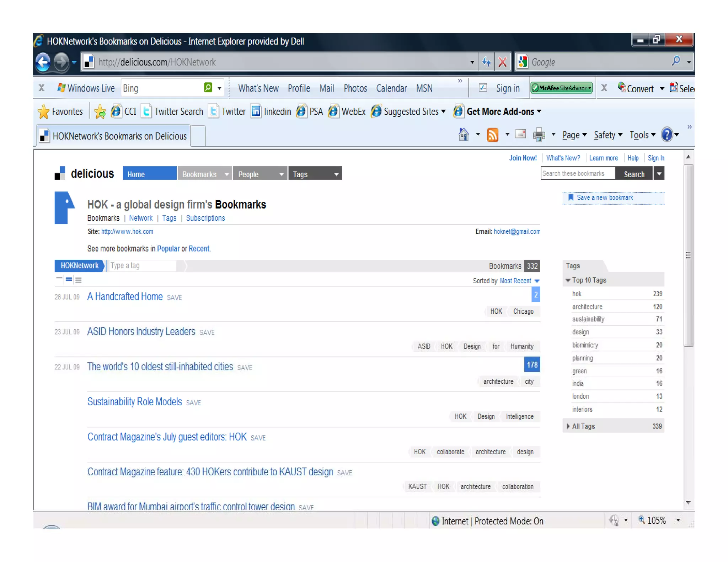The image size is (728, 562).
Task: Click the Print icon in command bar
Action: (x=539, y=135)
